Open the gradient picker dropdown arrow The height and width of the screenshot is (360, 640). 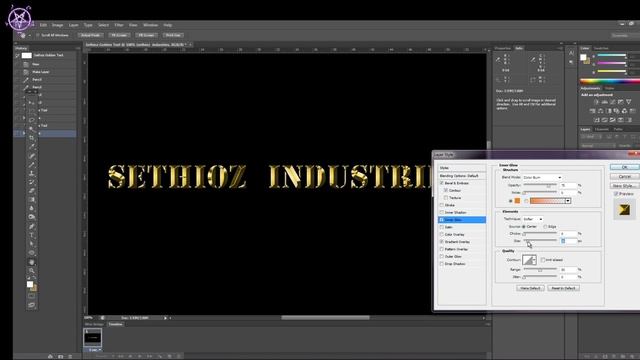[x=568, y=201]
